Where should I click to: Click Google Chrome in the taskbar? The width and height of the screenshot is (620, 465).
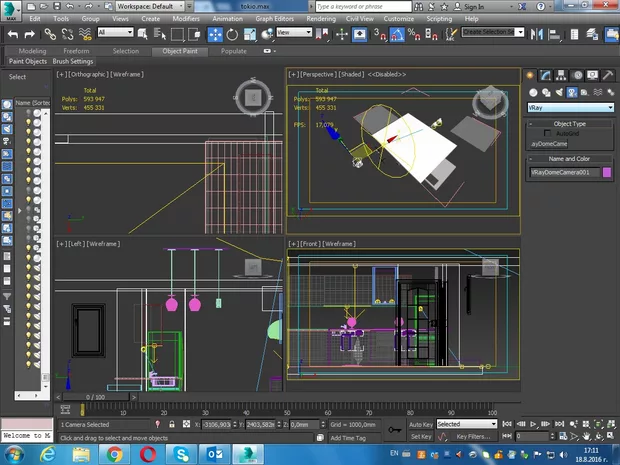coord(115,454)
